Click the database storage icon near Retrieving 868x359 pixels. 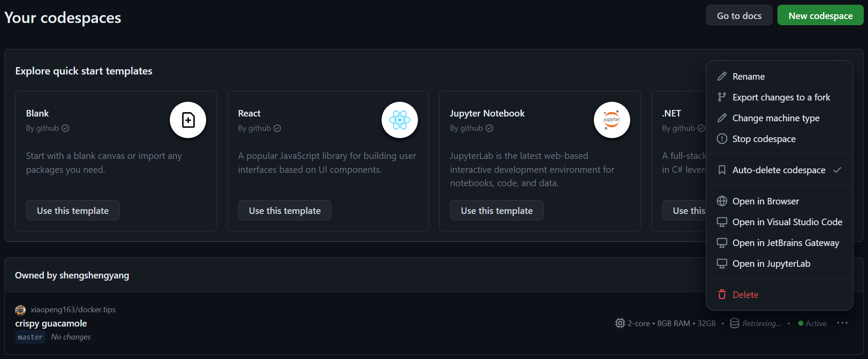click(735, 323)
